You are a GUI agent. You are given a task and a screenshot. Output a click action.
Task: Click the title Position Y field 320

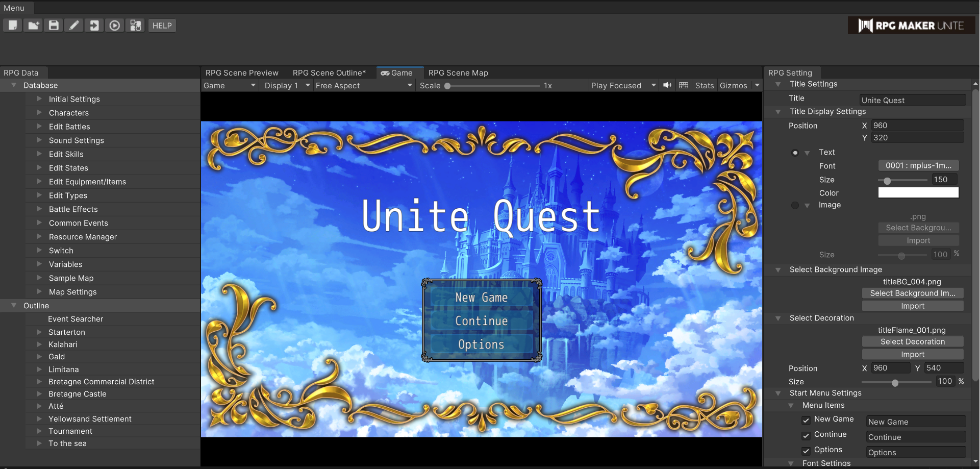tap(918, 138)
